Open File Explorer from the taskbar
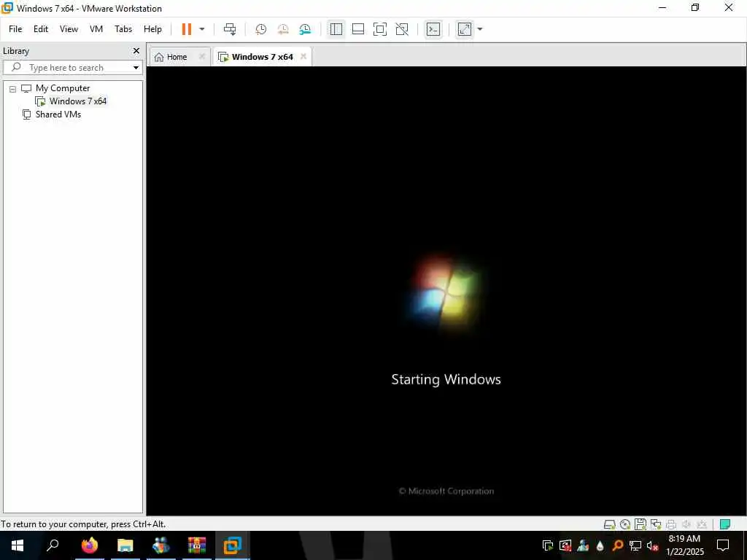The width and height of the screenshot is (747, 560). point(125,545)
